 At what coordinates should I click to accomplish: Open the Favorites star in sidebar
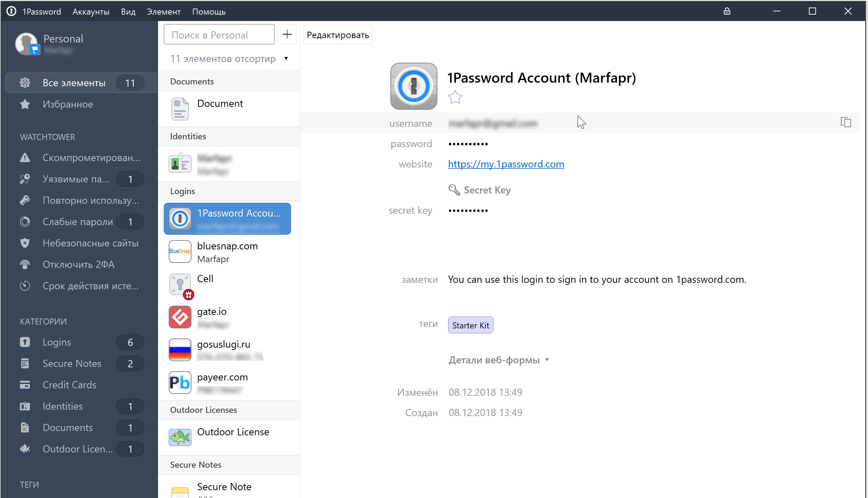[x=25, y=104]
